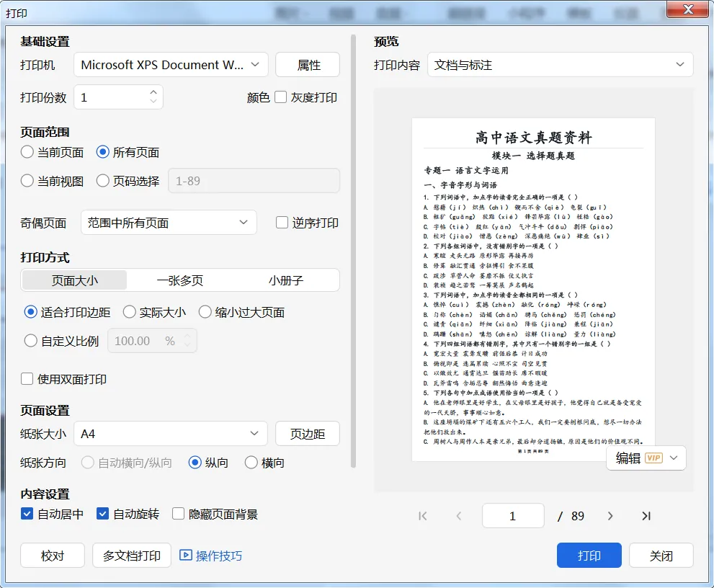Select 当前页面 radio button
The height and width of the screenshot is (588, 714).
[x=27, y=152]
